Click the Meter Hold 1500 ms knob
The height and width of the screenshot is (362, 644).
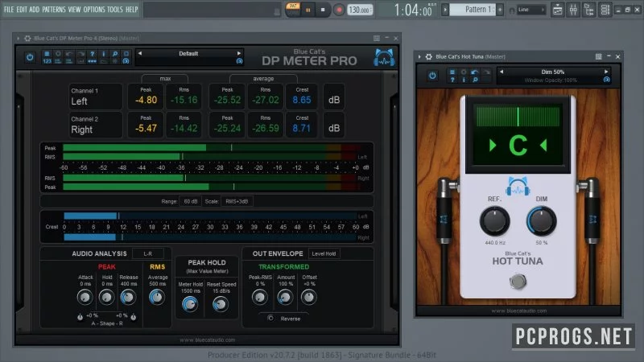(x=190, y=304)
